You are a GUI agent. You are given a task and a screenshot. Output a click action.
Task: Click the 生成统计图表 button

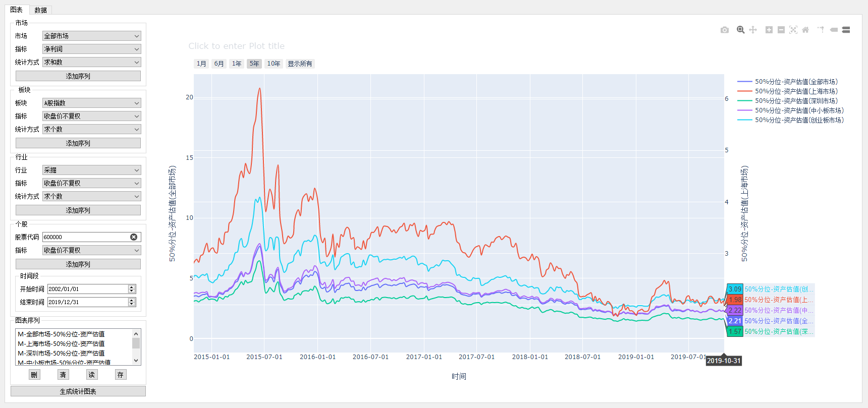(78, 391)
